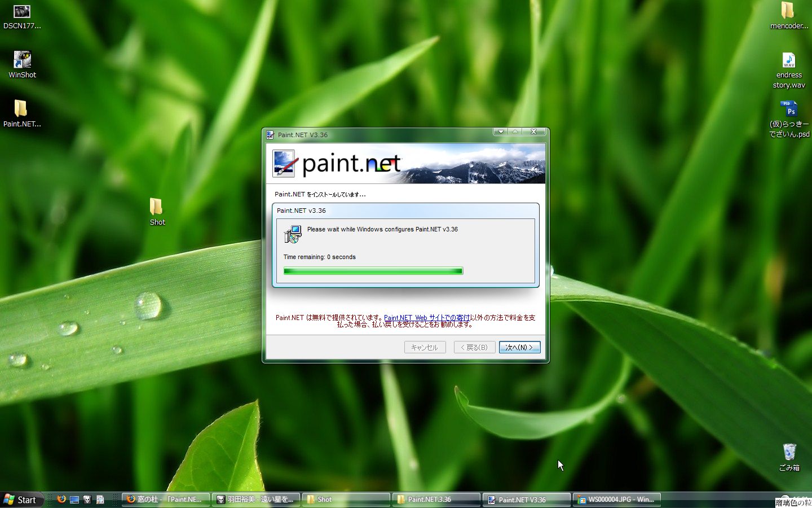The height and width of the screenshot is (508, 812).
Task: Click the Show Desktop Quick Launch icon
Action: 74,499
